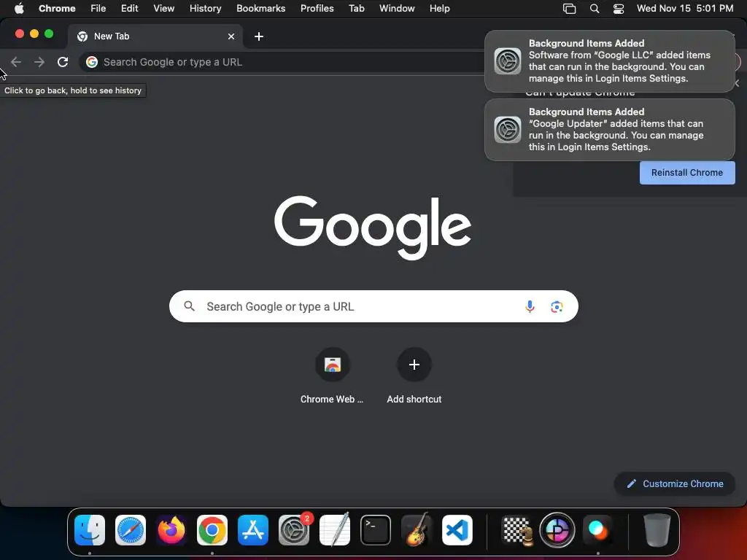Open the Apple menu

[x=19, y=8]
